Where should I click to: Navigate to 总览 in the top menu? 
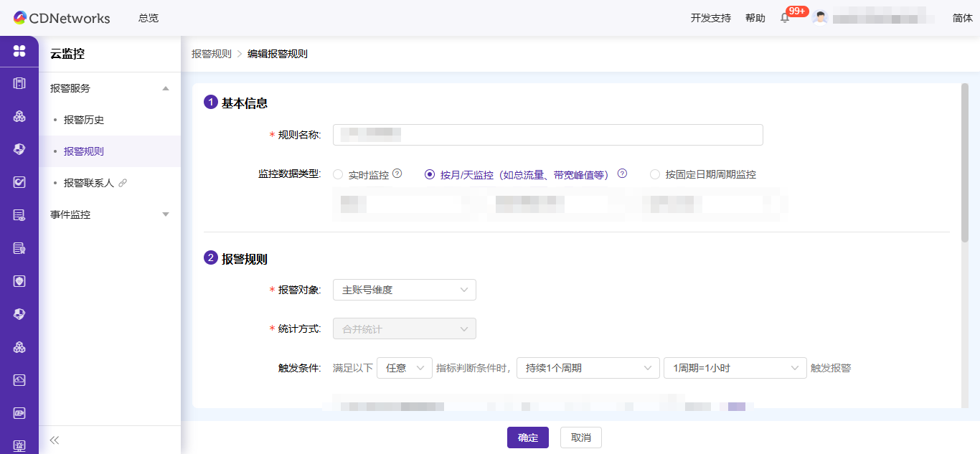point(148,18)
